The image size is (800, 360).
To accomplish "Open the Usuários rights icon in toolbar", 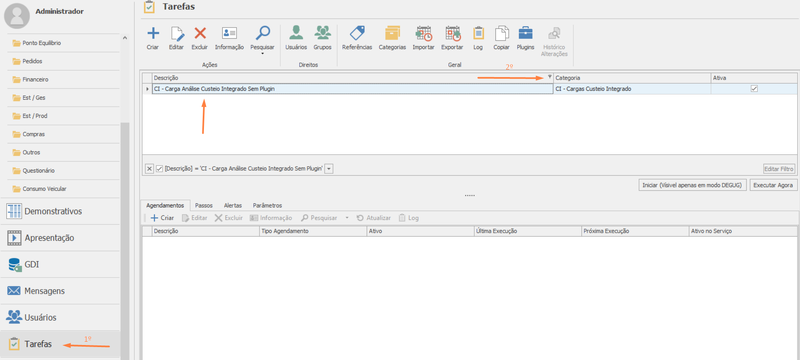I will tap(296, 34).
